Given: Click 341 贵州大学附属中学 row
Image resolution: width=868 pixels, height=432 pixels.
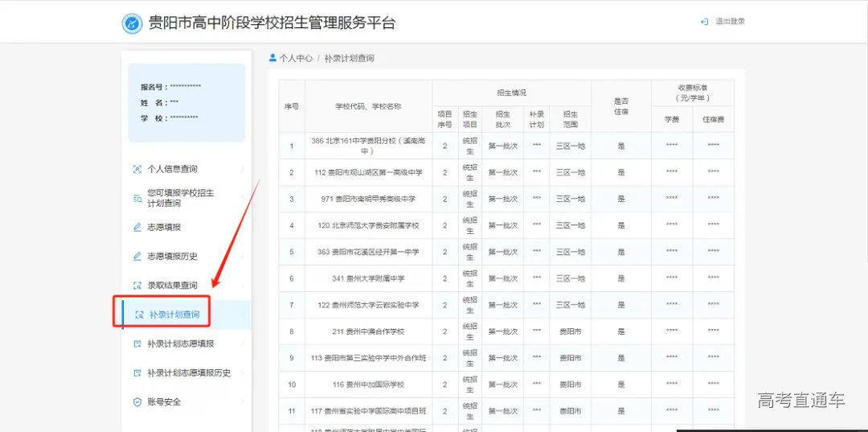Looking at the screenshot, I should tap(506, 278).
